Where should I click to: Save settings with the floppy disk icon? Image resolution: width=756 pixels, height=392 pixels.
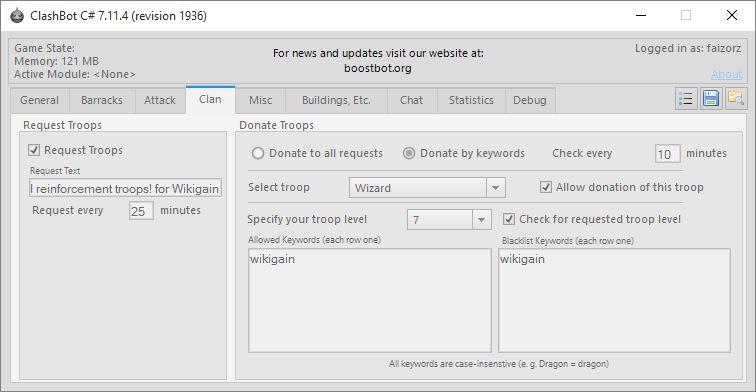coord(711,99)
